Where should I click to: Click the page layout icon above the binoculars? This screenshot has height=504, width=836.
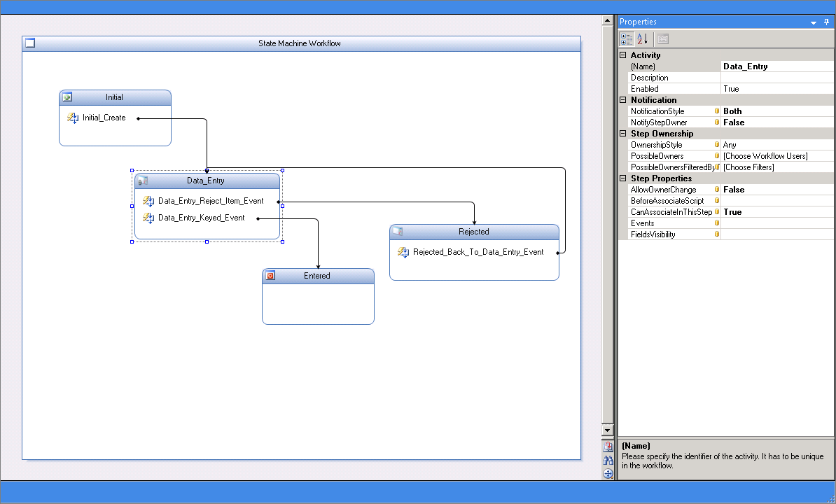click(x=608, y=447)
